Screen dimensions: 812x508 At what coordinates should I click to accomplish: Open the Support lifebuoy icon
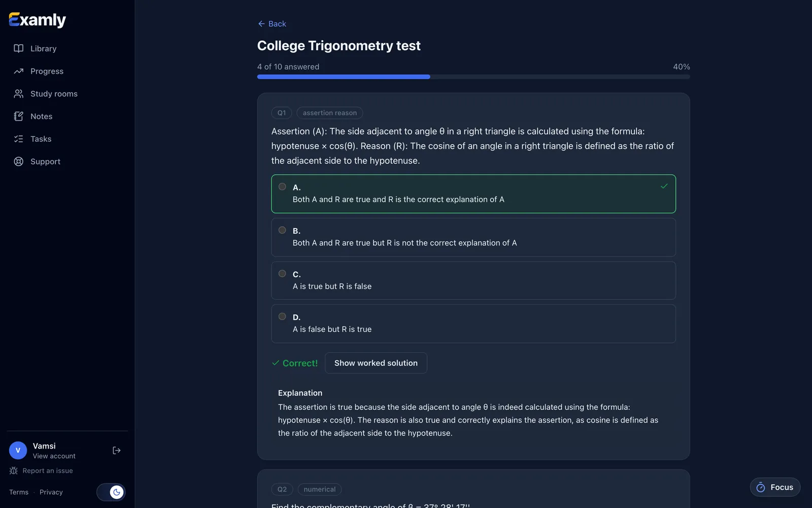[19, 162]
